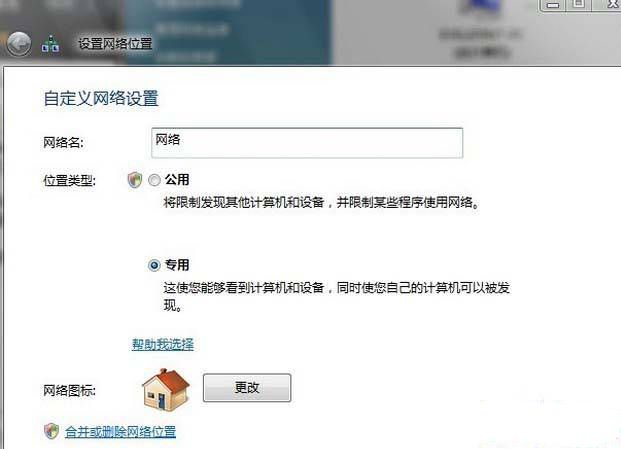Click the 公用 description about limiting discovery
This screenshot has width=621, height=449.
(x=322, y=203)
